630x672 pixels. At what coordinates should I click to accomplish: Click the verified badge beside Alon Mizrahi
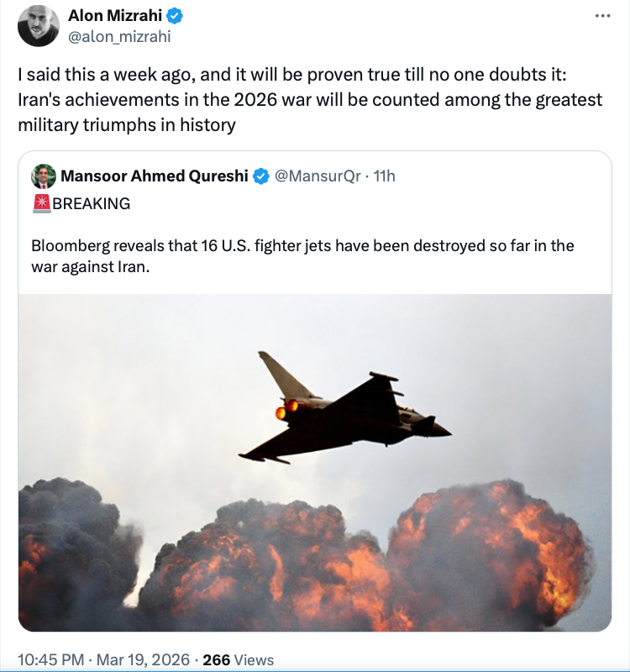point(175,17)
